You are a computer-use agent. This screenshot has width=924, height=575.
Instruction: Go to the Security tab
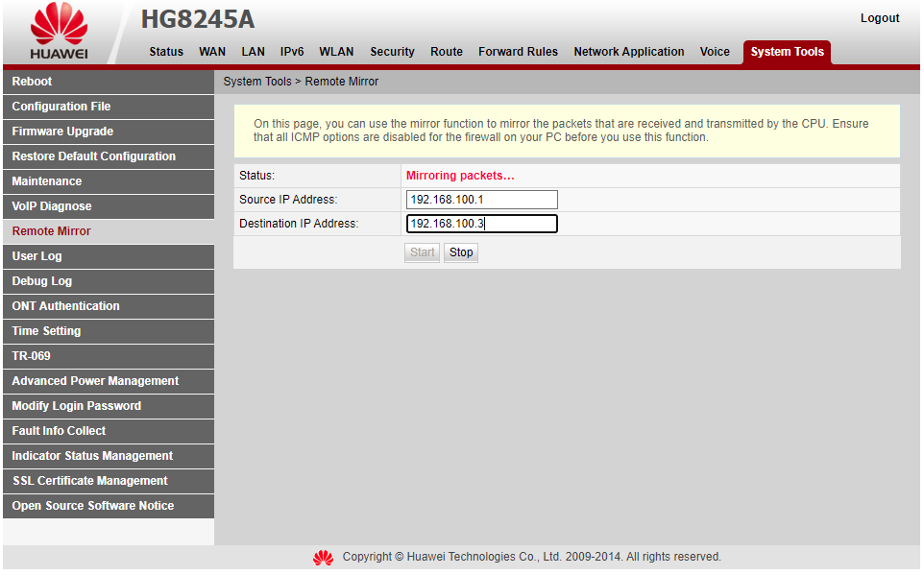(393, 52)
